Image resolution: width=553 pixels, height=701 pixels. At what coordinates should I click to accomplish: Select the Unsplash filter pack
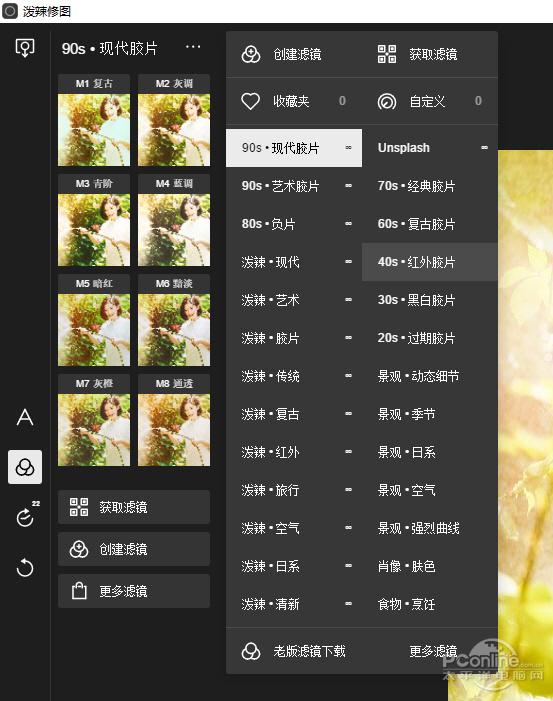(x=430, y=148)
